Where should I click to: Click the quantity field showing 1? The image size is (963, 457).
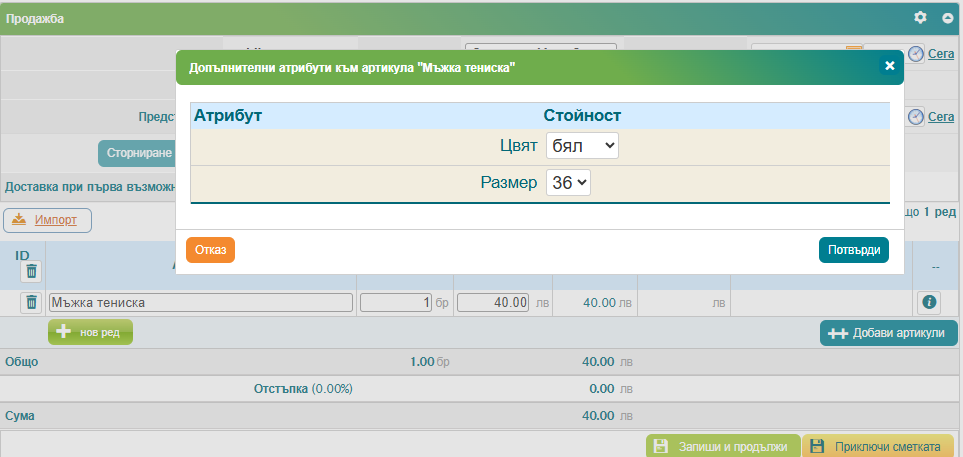(396, 302)
